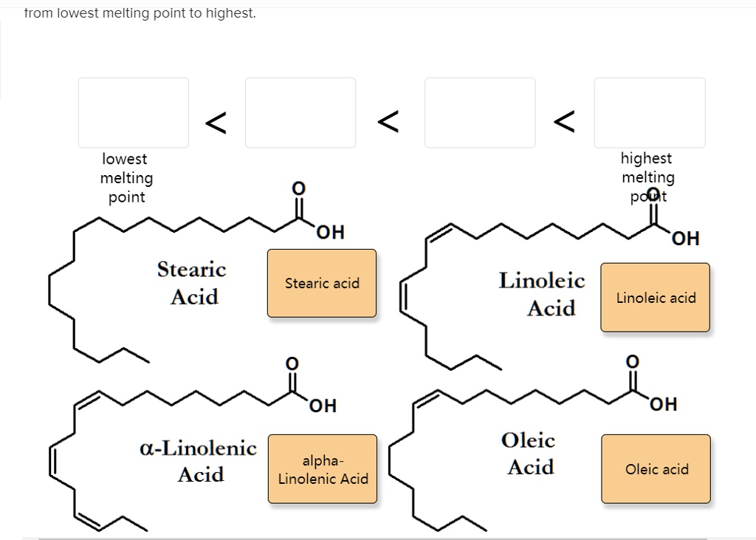Click the second less-than comparison symbol

[389, 122]
